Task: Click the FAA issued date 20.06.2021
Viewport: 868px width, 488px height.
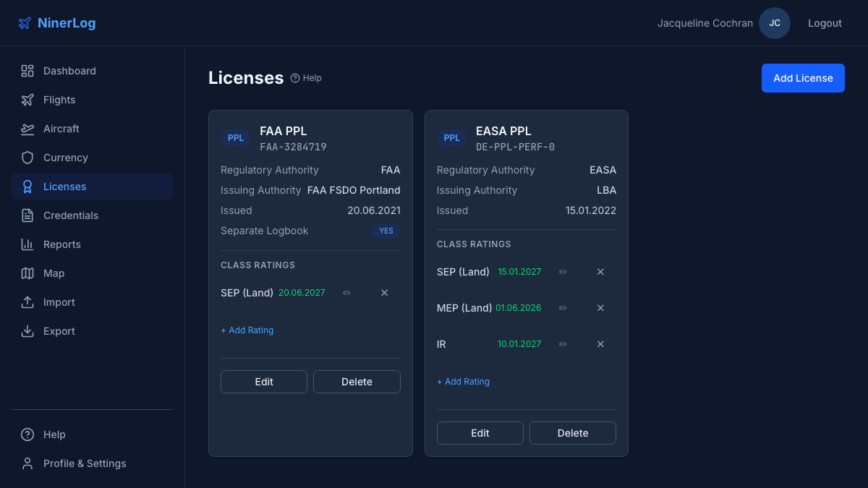Action: 374,210
